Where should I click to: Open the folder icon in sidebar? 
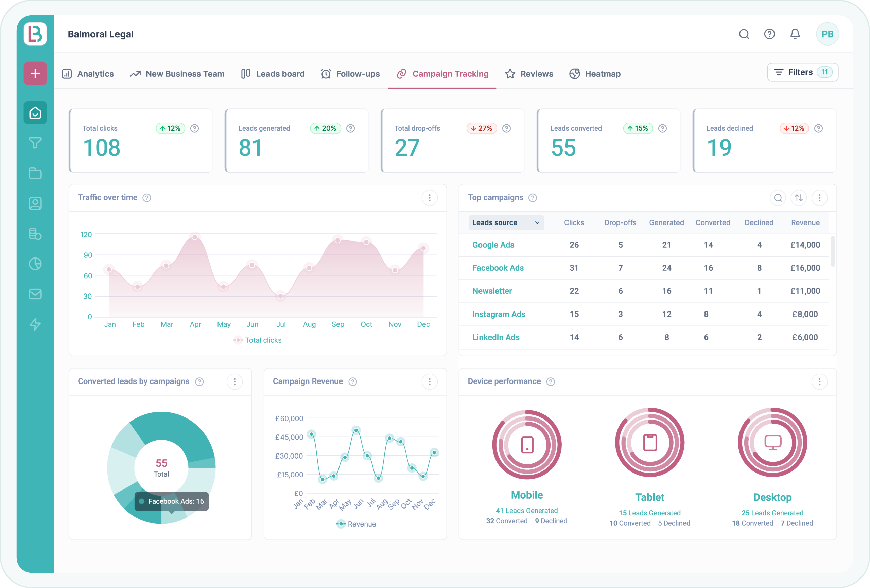(35, 173)
